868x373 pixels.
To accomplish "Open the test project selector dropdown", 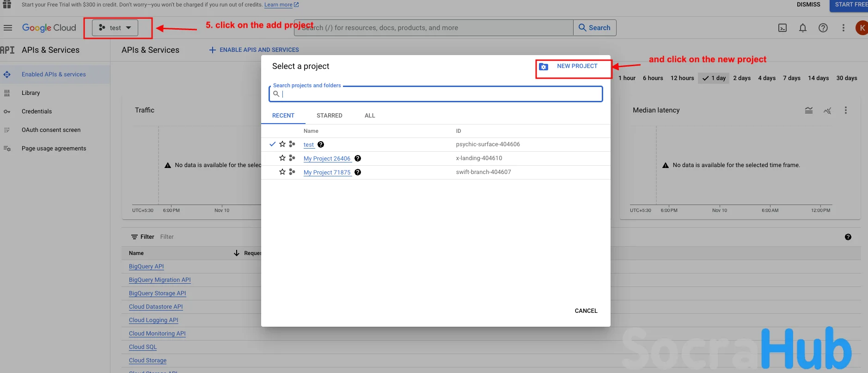I will (115, 28).
